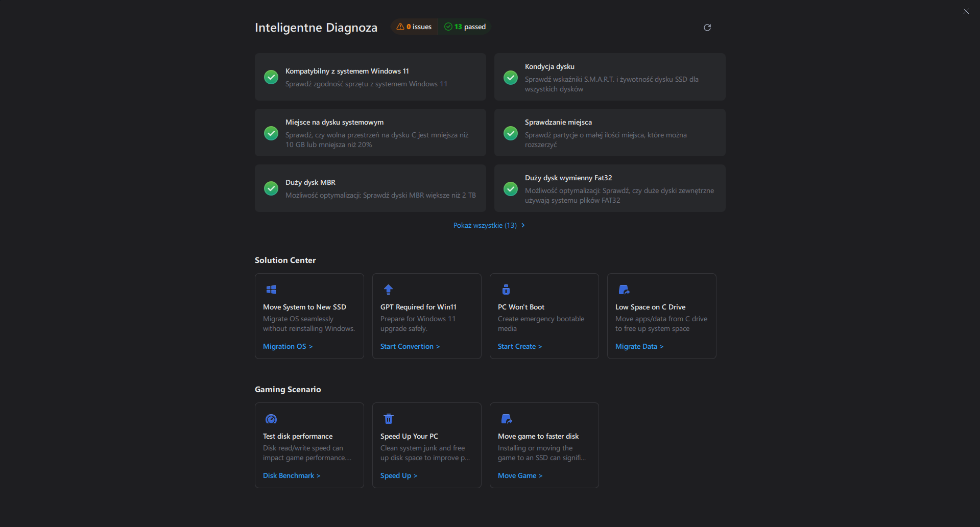Click the Speed Up Your PC title
This screenshot has width=980, height=527.
(x=409, y=436)
